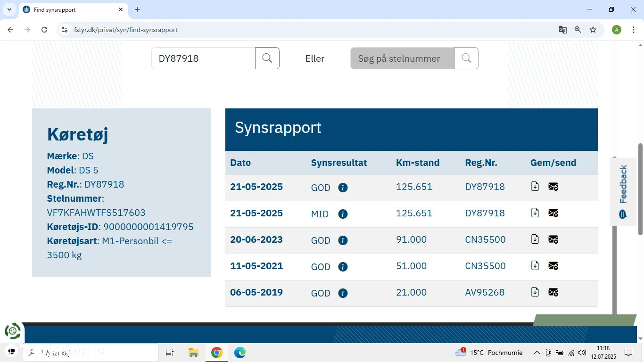Reload the page

[44, 30]
